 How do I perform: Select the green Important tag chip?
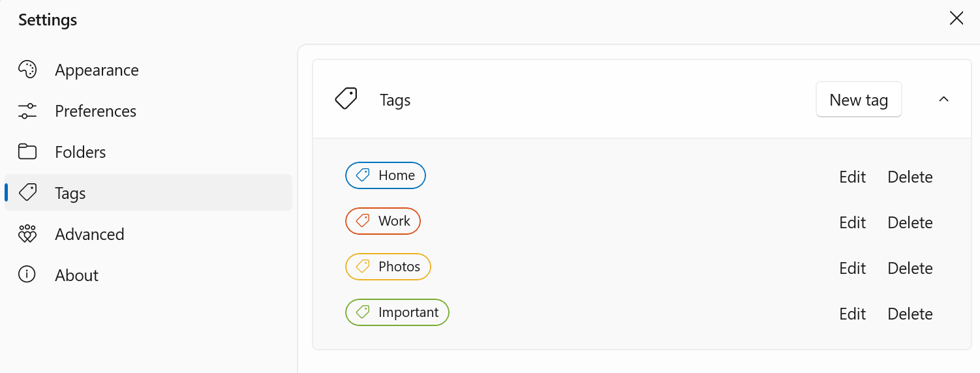[397, 312]
